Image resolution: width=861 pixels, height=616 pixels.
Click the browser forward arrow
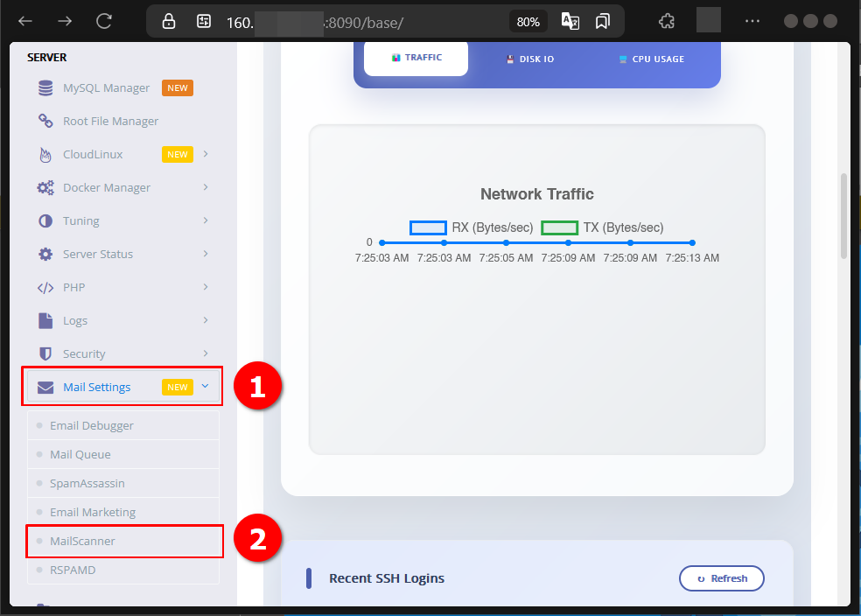[65, 21]
